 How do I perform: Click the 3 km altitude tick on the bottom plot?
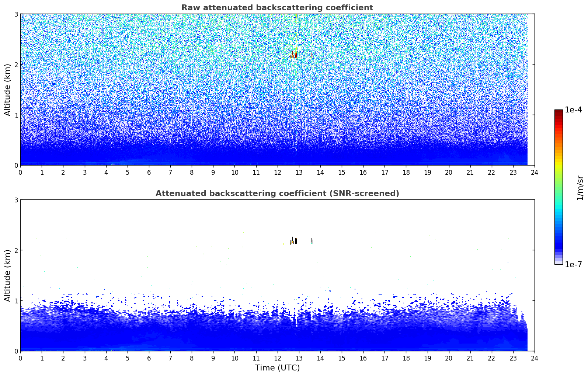16,200
